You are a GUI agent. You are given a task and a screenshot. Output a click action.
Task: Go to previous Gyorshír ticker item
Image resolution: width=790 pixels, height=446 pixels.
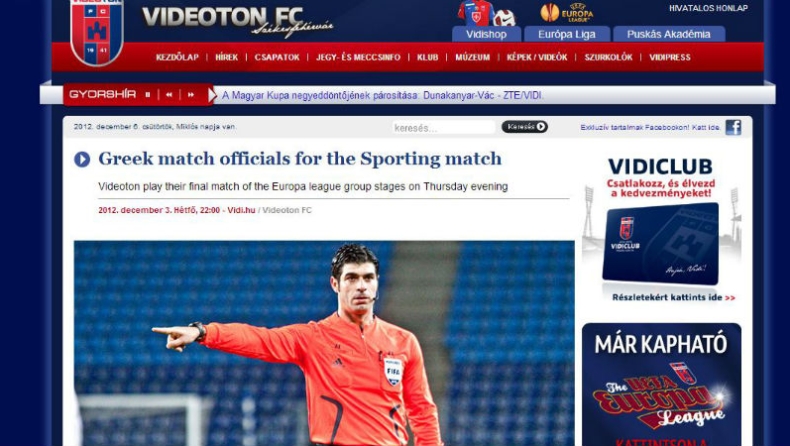169,94
